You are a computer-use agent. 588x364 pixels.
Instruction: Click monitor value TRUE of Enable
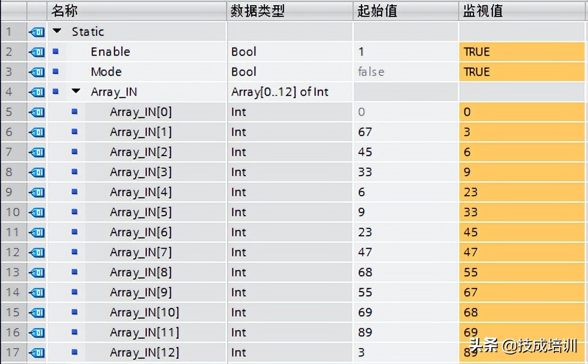pyautogui.click(x=477, y=52)
